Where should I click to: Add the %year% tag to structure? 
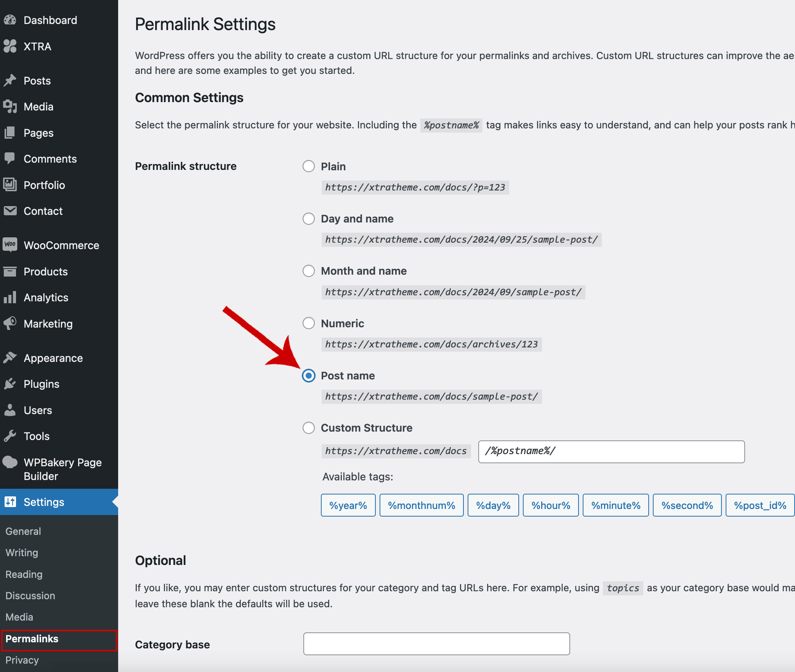pyautogui.click(x=348, y=505)
